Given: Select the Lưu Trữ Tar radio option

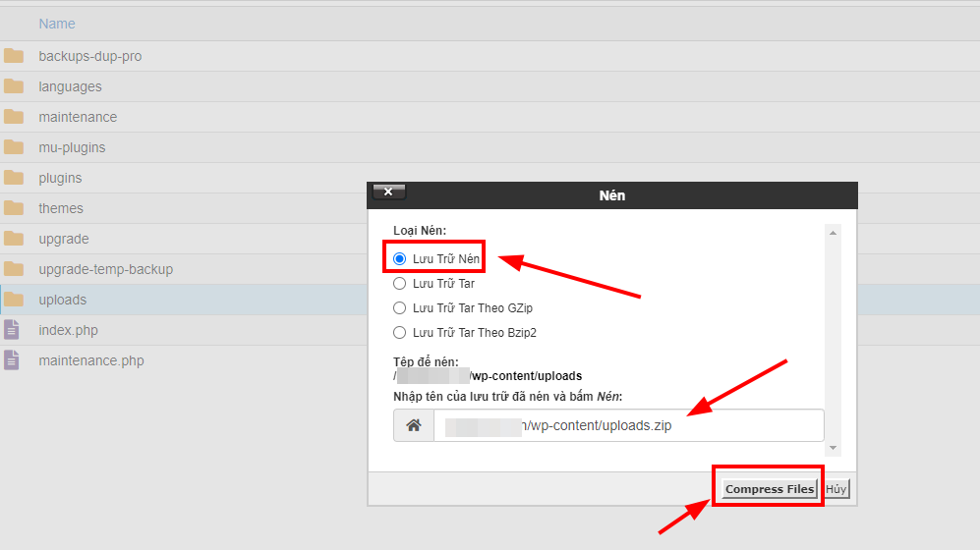Looking at the screenshot, I should coord(399,284).
